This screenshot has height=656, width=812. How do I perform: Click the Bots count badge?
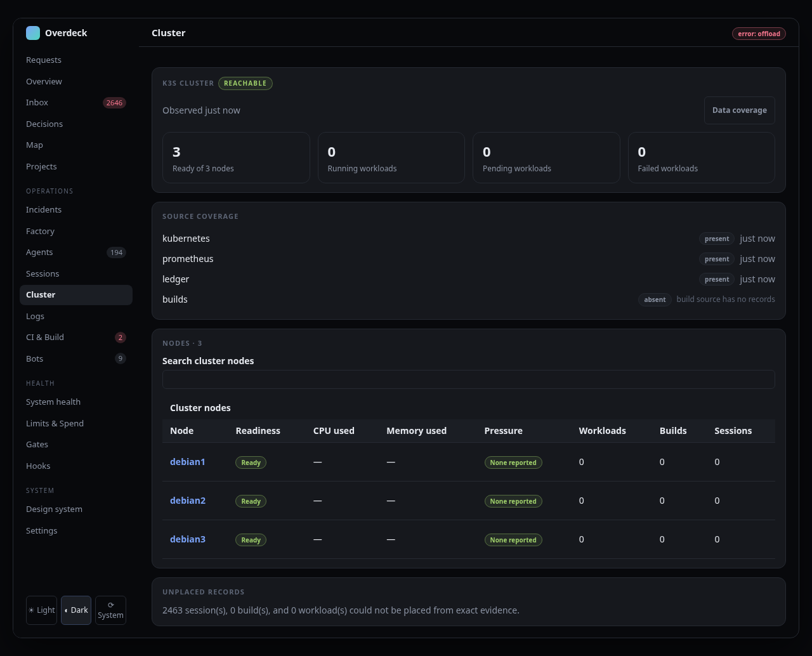(x=121, y=358)
